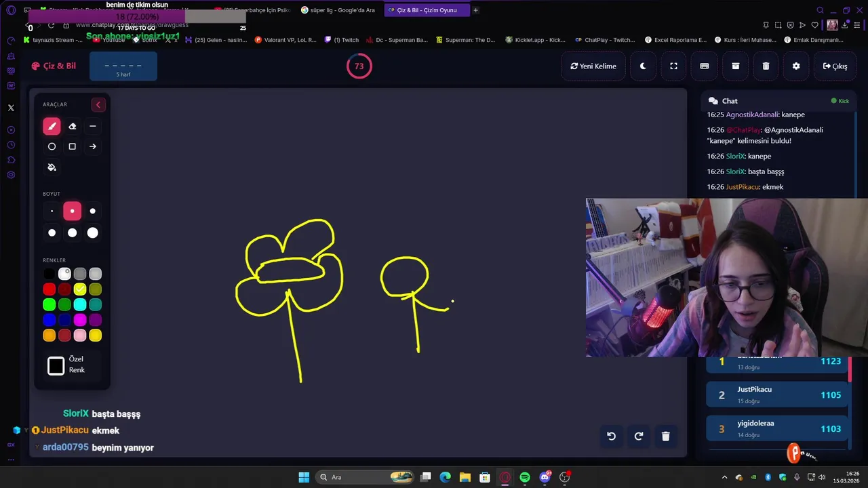Pick the orange color swatch
868x488 pixels.
(x=50, y=335)
